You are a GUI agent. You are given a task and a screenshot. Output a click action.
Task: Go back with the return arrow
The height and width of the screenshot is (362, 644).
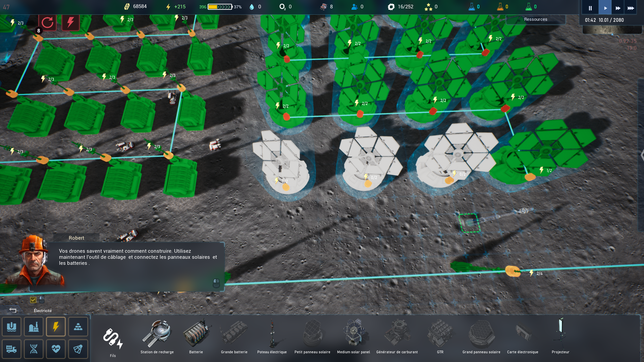coord(13,310)
